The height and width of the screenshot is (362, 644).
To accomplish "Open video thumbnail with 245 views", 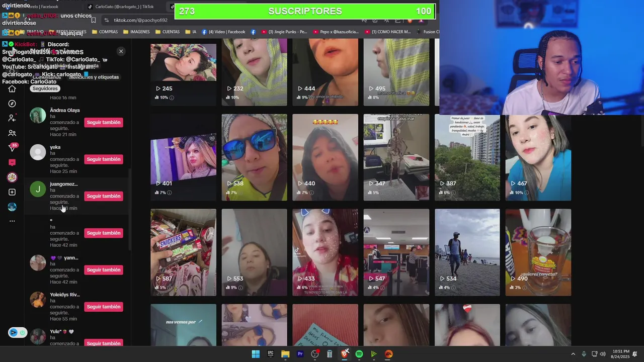I will 183,72.
